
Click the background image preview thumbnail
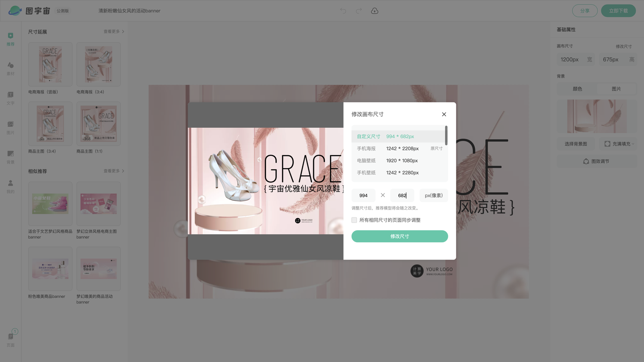597,116
